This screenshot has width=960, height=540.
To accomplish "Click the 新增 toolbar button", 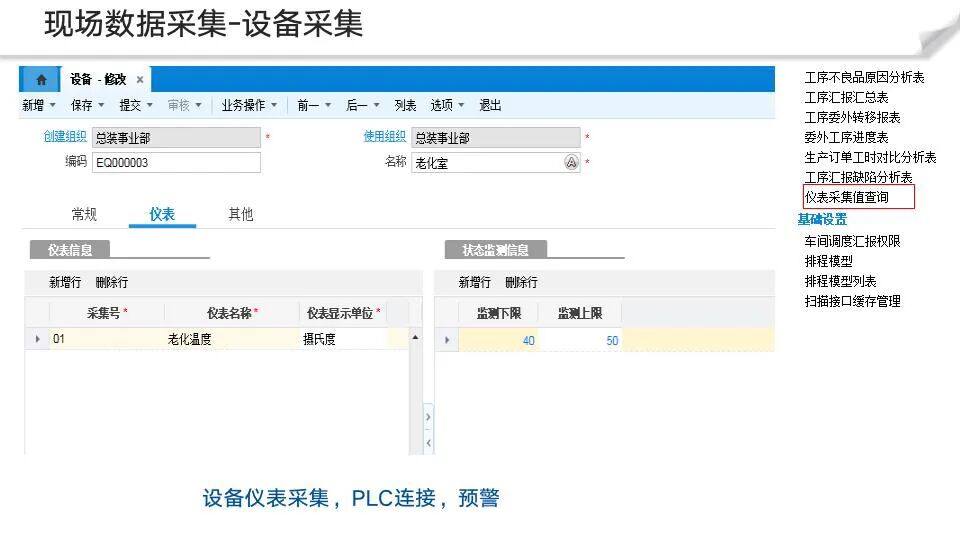I will (x=33, y=105).
